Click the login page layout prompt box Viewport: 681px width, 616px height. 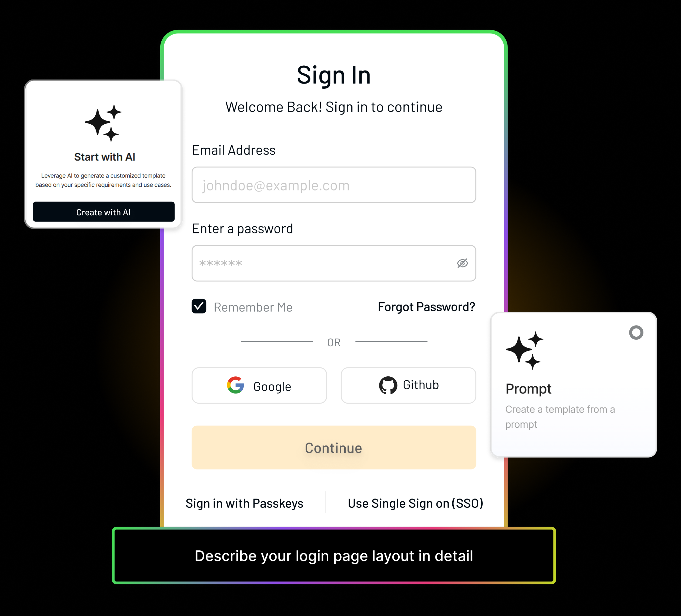click(x=334, y=555)
